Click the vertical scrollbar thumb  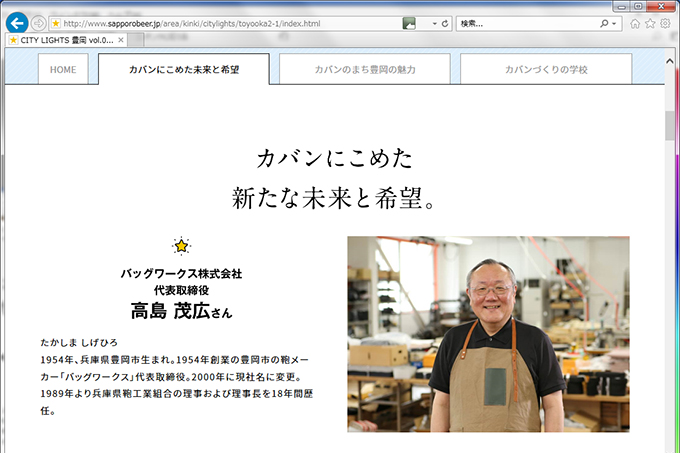pos(670,125)
